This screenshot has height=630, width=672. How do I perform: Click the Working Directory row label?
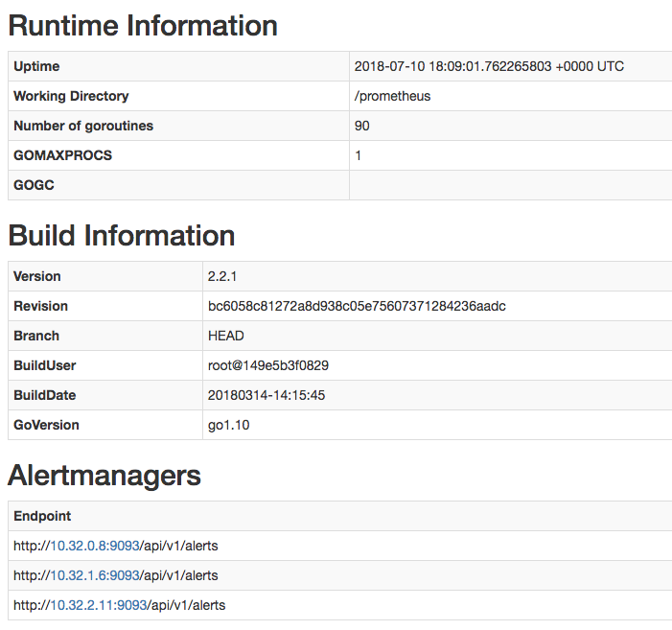coord(71,96)
